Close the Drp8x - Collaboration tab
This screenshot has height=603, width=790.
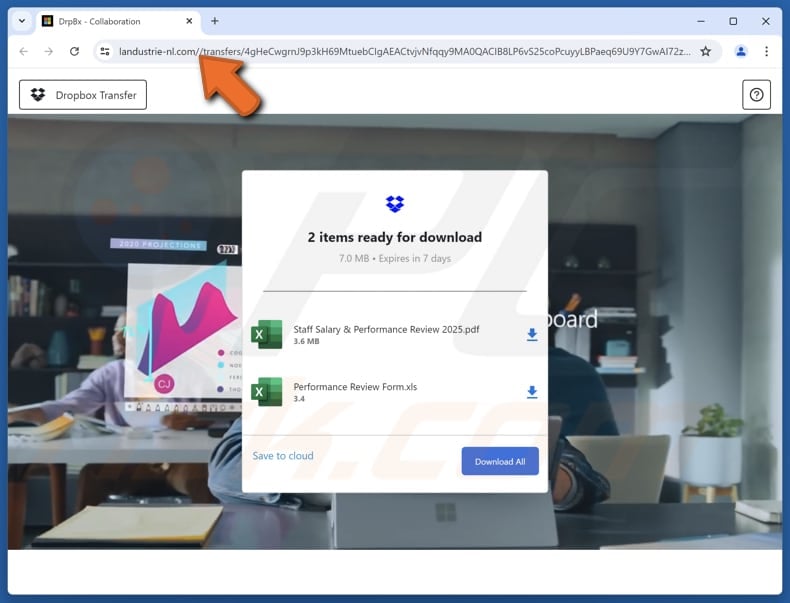(189, 21)
